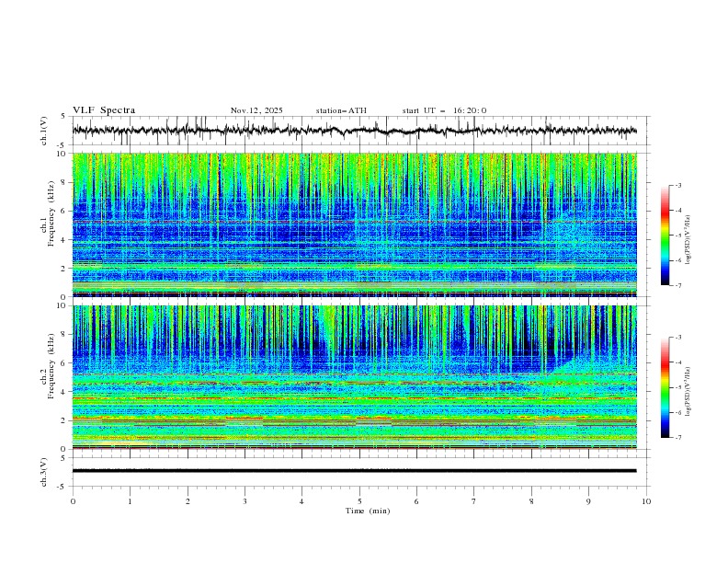Click the "Time (min)" axis title
The height and width of the screenshot is (563, 728).
pyautogui.click(x=368, y=511)
